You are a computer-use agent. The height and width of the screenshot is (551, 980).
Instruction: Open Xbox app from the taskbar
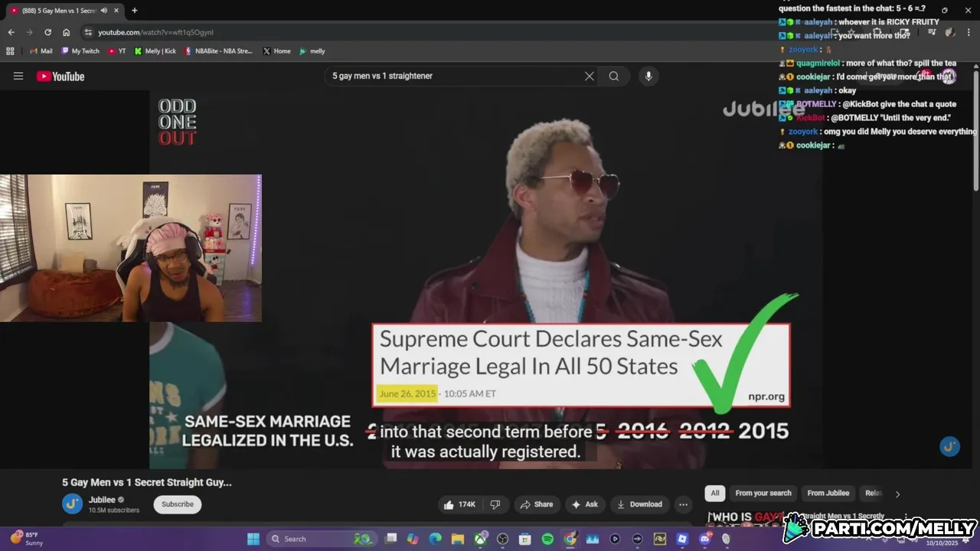pos(480,539)
